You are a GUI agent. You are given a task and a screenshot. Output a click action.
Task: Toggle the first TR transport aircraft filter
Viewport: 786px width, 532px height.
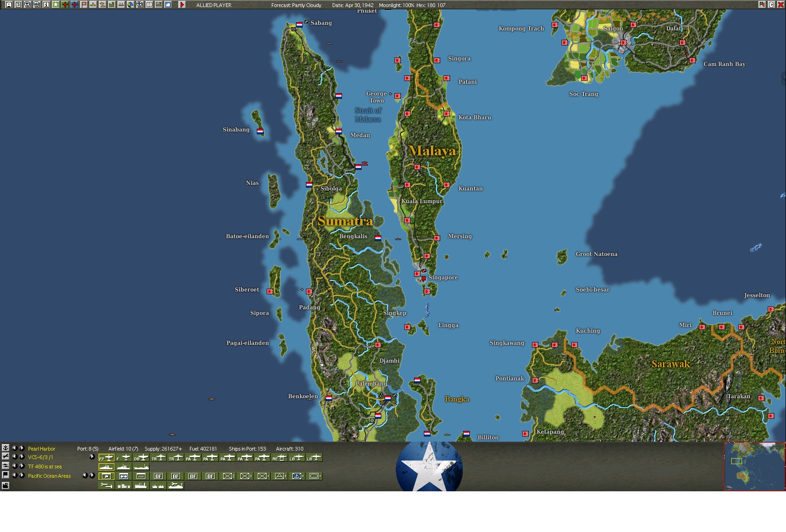click(x=158, y=458)
